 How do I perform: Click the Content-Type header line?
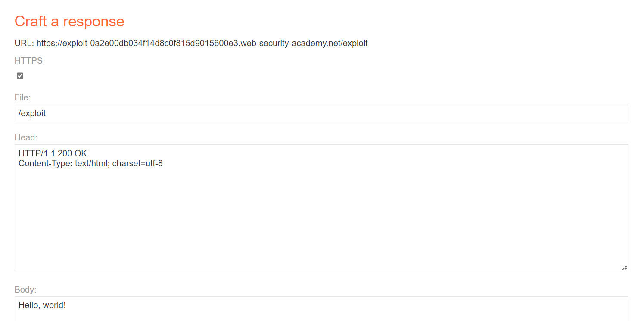point(90,163)
